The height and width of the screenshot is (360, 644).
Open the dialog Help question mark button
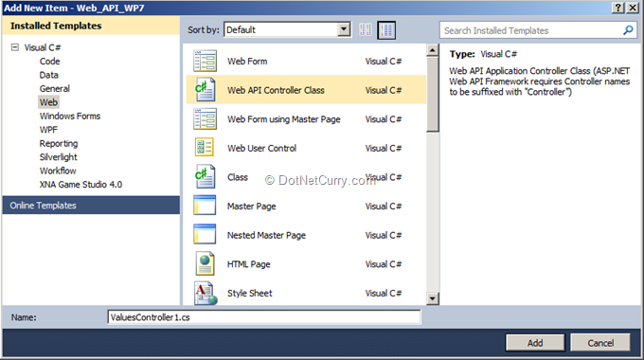tap(618, 8)
